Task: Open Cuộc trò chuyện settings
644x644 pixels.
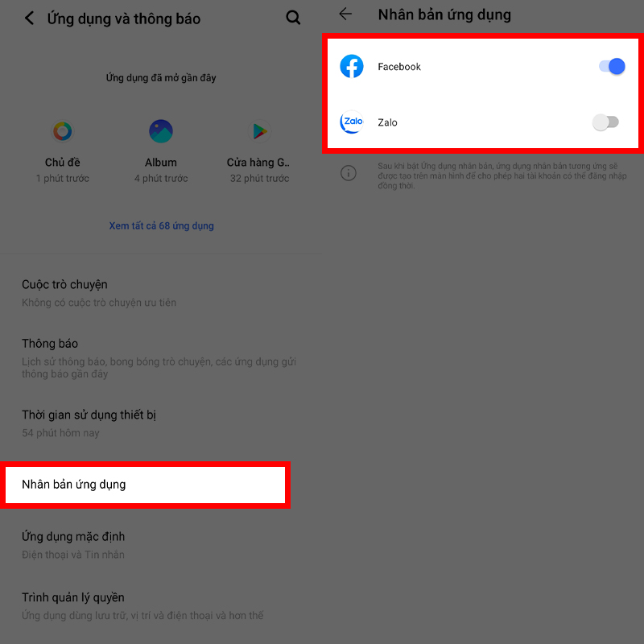Action: point(160,293)
